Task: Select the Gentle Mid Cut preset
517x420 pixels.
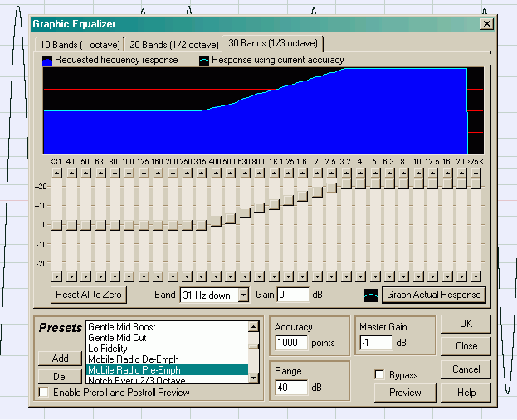Action: (x=167, y=338)
